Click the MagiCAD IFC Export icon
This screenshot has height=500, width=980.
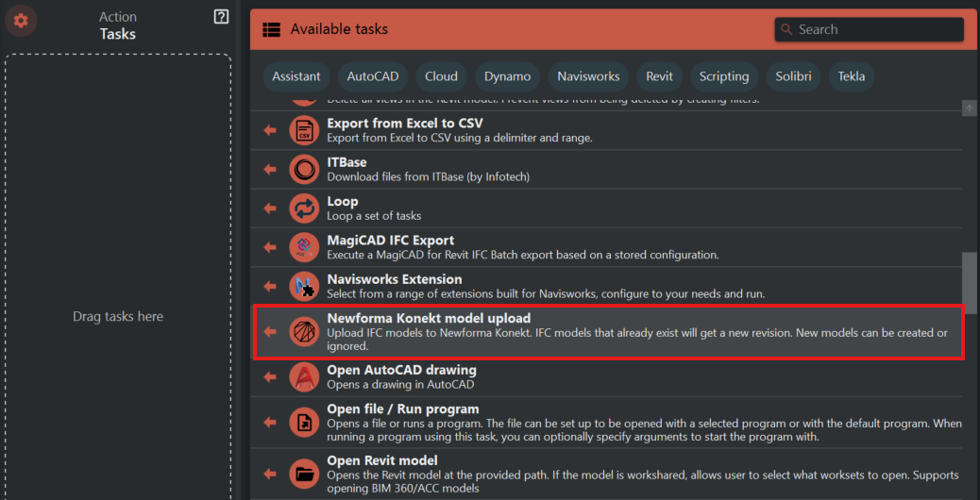[304, 247]
